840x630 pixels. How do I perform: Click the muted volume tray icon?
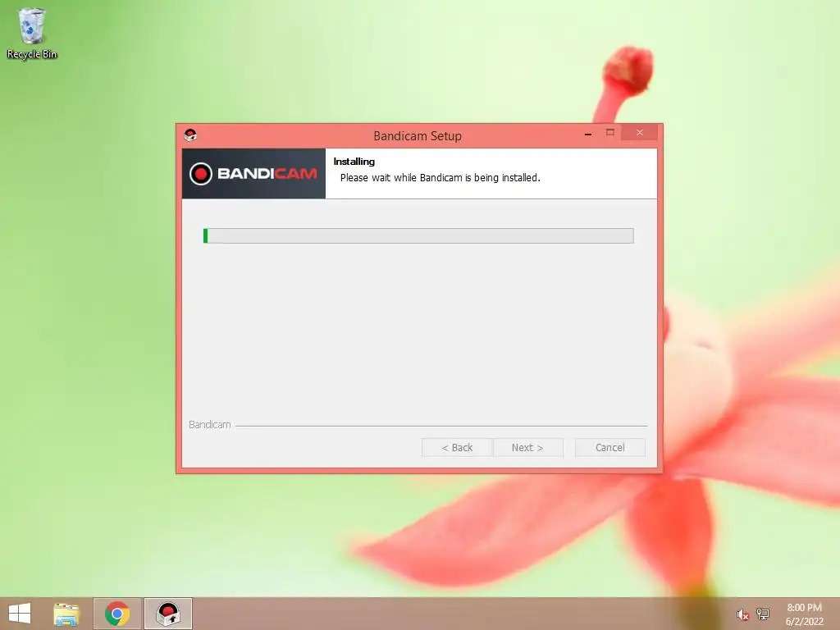coord(742,614)
